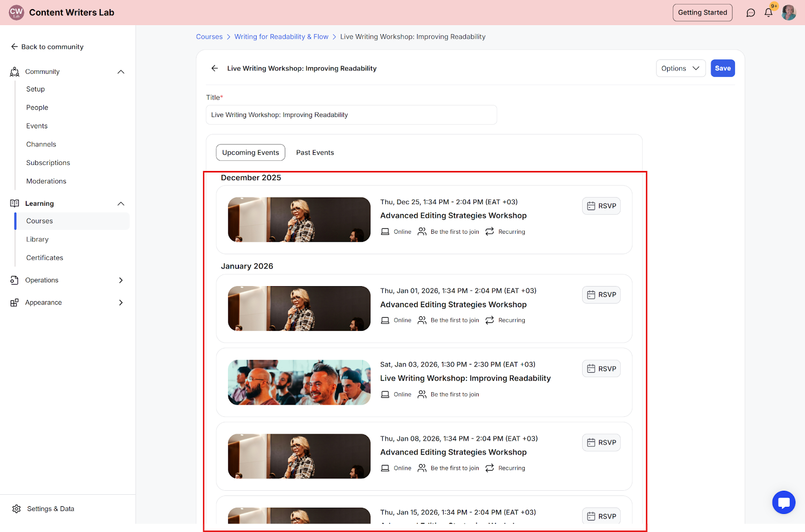
Task: Click the Settings & Data gear icon
Action: coord(17,509)
